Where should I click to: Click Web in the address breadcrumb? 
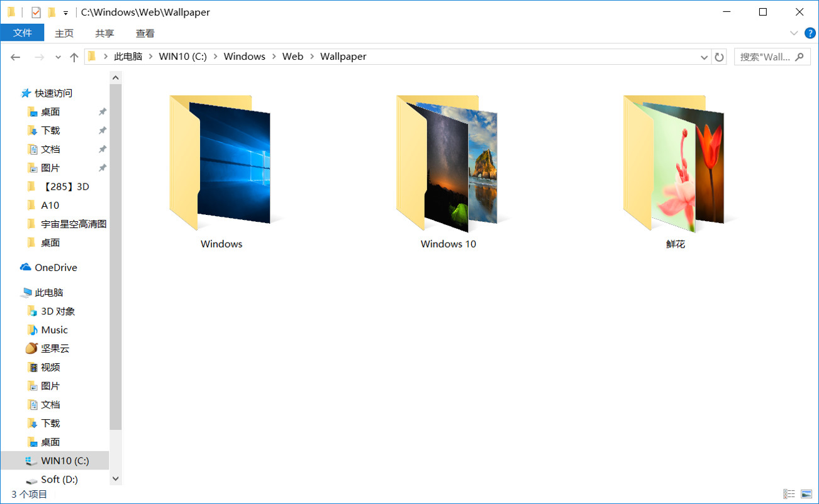tap(292, 57)
